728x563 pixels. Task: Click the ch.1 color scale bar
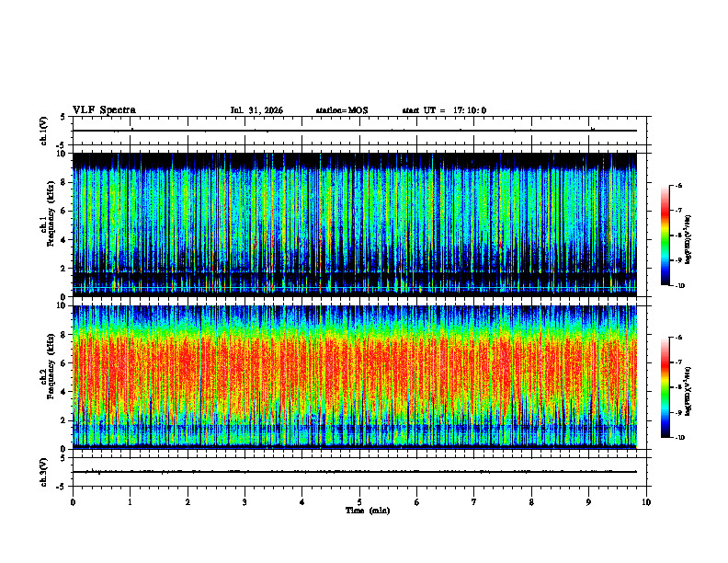click(x=665, y=236)
